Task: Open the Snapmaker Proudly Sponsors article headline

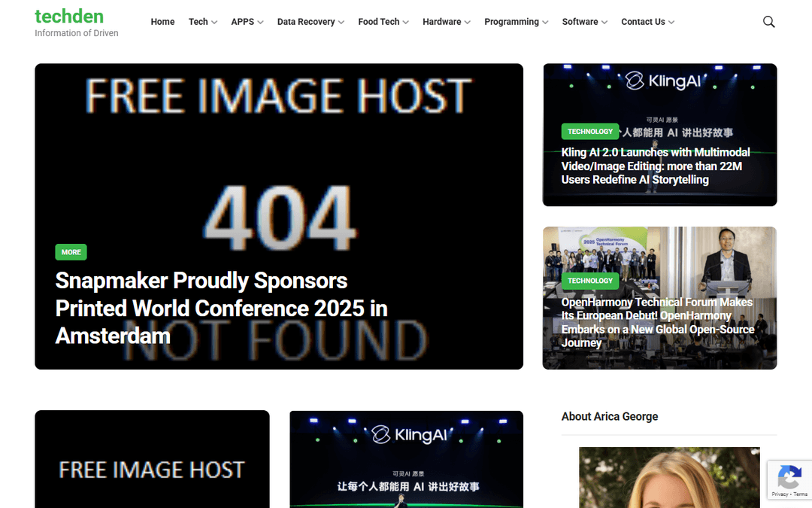Action: 221,308
